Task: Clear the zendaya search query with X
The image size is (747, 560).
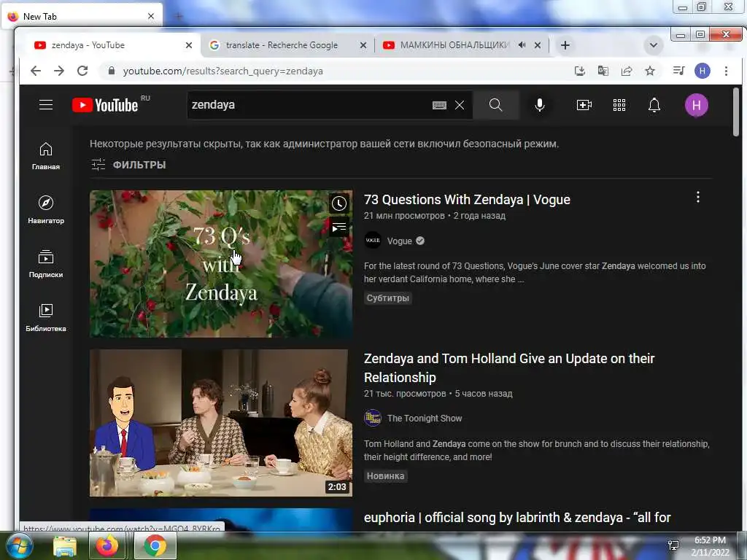Action: pos(460,105)
